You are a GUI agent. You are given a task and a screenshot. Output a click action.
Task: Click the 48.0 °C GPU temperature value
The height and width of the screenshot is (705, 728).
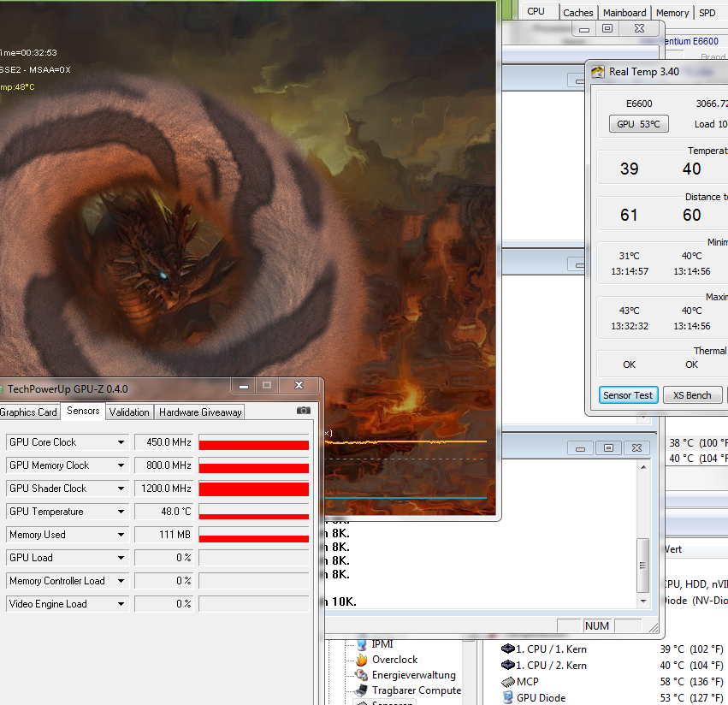point(163,512)
